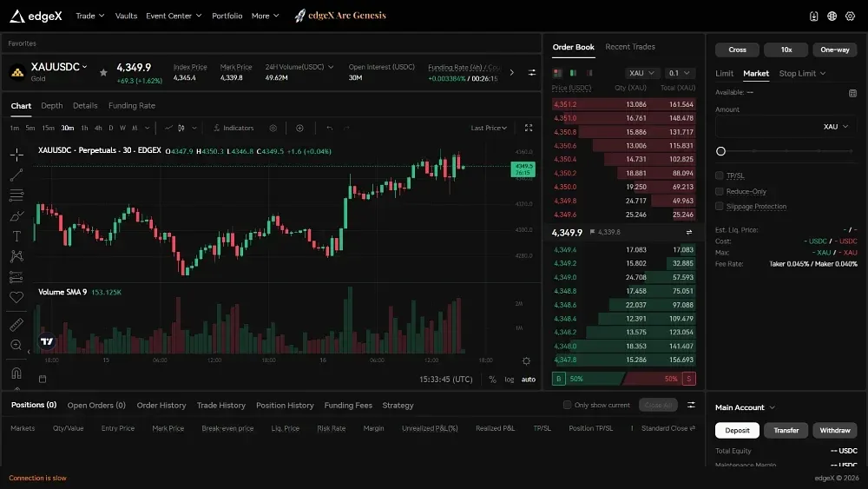The height and width of the screenshot is (489, 868).
Task: Show asks-only order book view
Action: pyautogui.click(x=589, y=73)
